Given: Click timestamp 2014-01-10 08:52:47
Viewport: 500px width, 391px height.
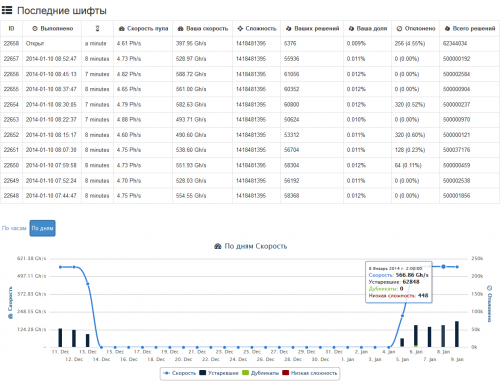Looking at the screenshot, I should pyautogui.click(x=51, y=59).
